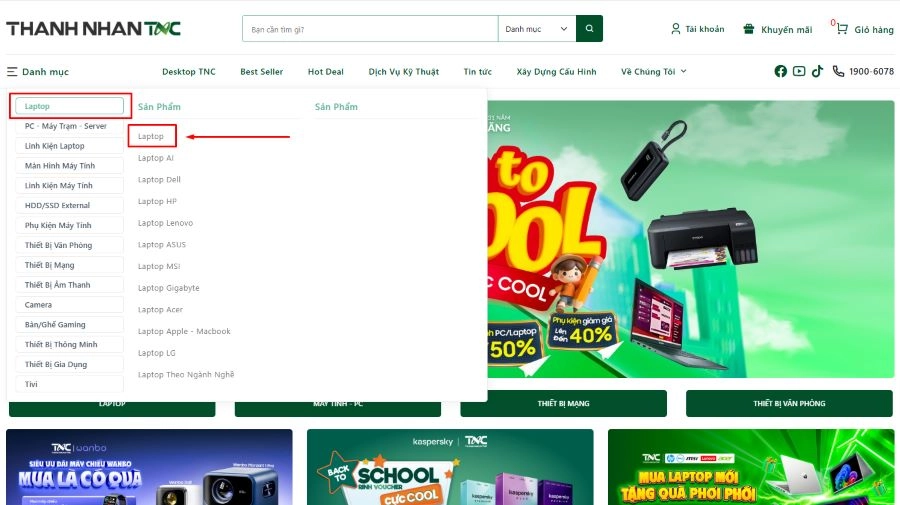900x505 pixels.
Task: Select Bàn/Ghế Gaming category
Action: click(69, 325)
